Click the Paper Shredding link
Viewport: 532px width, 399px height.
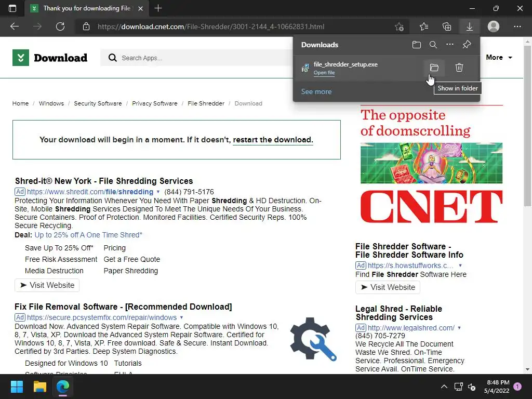pos(130,271)
